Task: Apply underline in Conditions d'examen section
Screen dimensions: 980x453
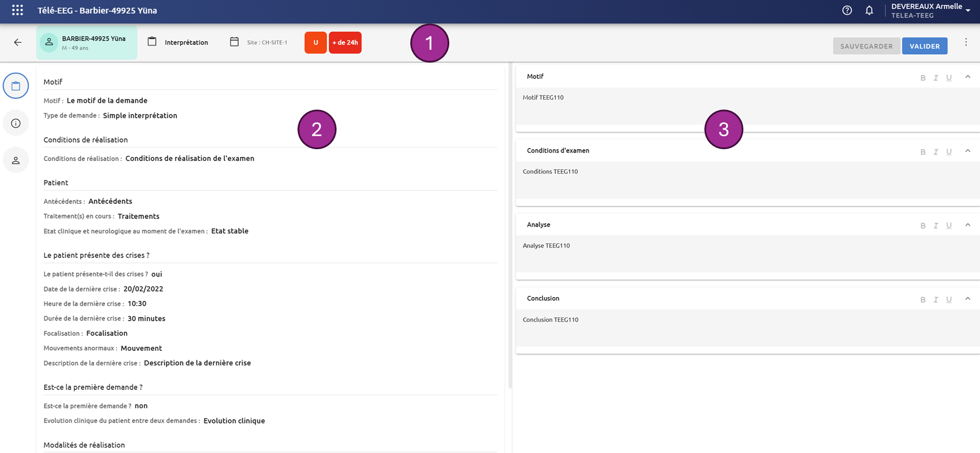Action: pos(949,152)
